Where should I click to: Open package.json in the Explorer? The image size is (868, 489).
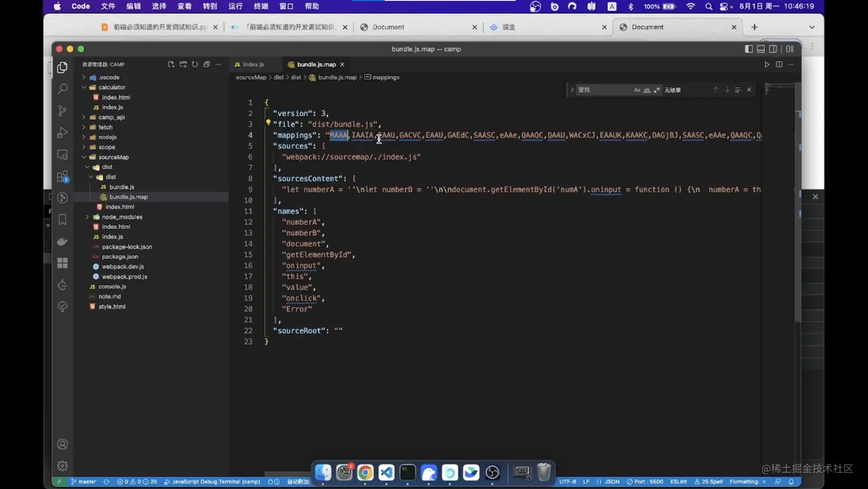pyautogui.click(x=120, y=256)
